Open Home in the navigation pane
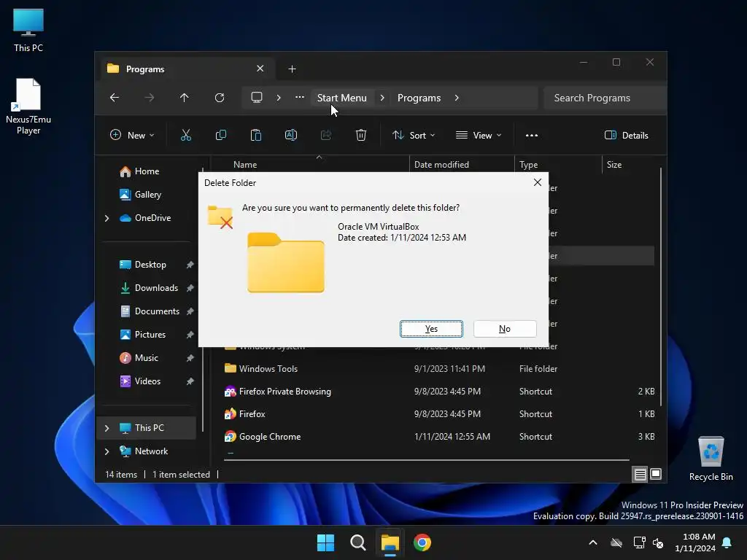The image size is (747, 560). [147, 171]
